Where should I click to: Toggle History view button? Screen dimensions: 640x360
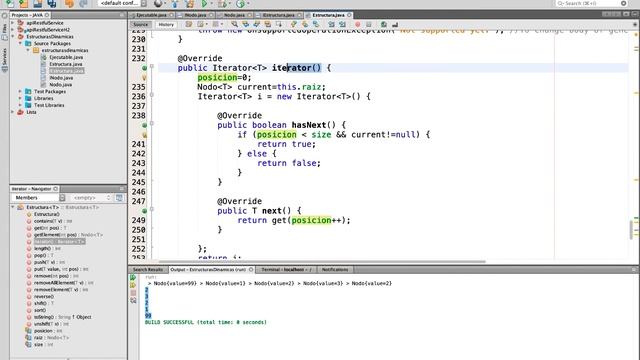166,24
